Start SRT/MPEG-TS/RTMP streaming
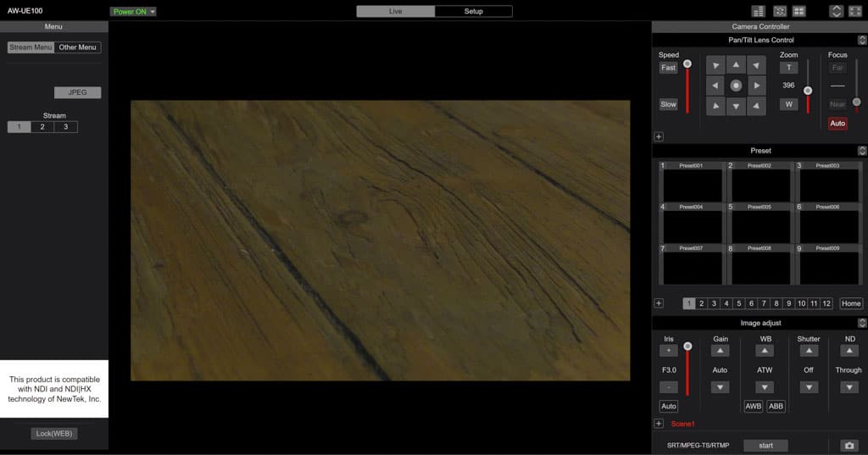868x455 pixels. (x=765, y=446)
